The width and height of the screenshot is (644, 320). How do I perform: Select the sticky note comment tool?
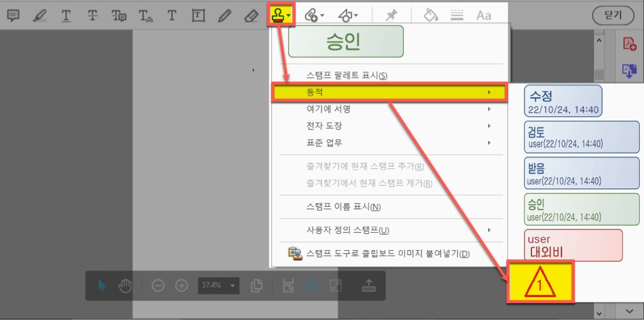pos(14,16)
